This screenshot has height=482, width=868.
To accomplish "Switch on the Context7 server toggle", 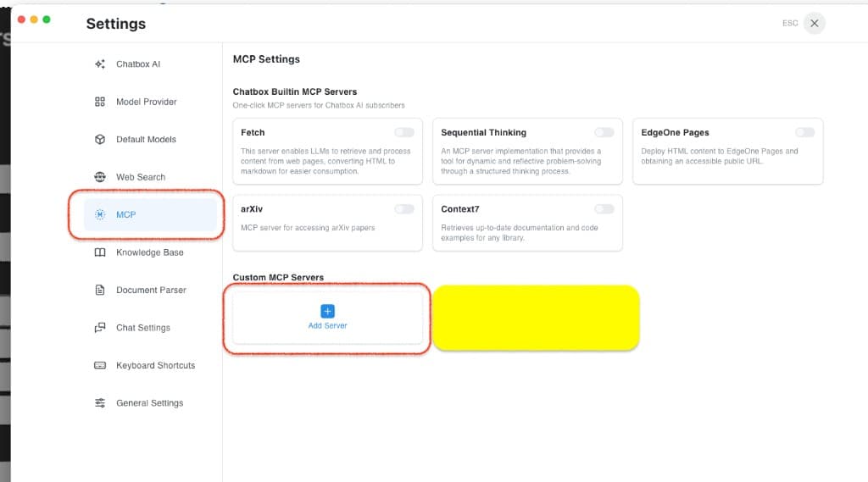I will click(x=604, y=208).
